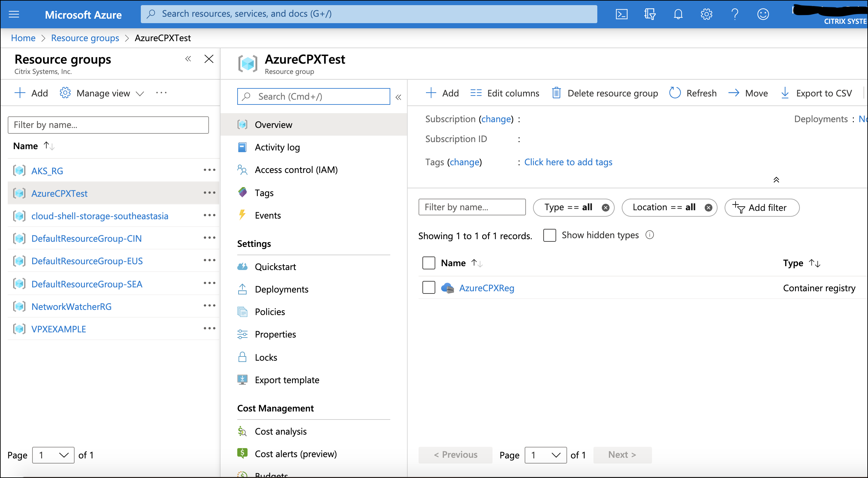The image size is (868, 478).
Task: Tick the select-all checkbox in the Name header
Action: click(x=429, y=263)
